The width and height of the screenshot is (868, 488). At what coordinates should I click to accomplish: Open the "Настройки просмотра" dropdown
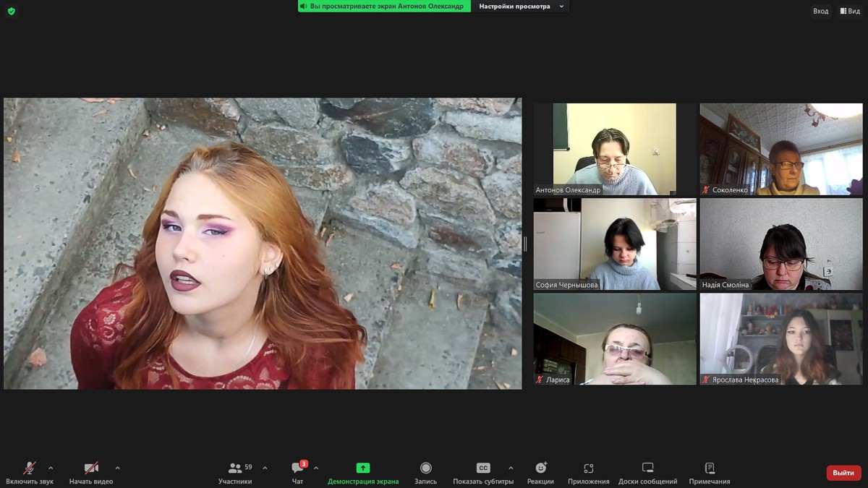521,7
